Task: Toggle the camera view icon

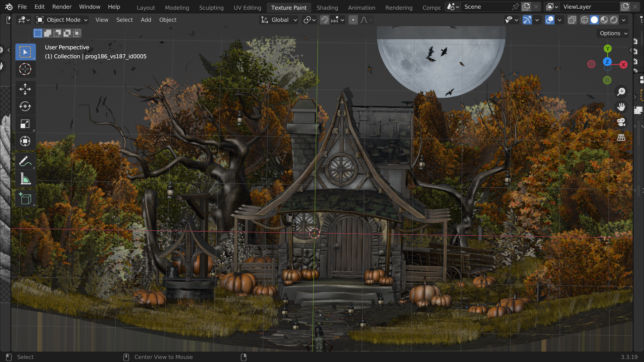Action: 621,122
